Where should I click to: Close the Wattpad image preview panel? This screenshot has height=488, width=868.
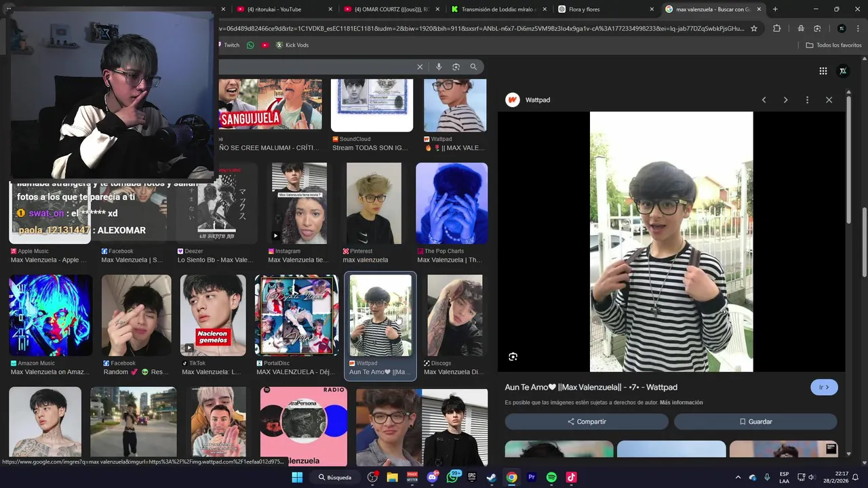(x=829, y=100)
